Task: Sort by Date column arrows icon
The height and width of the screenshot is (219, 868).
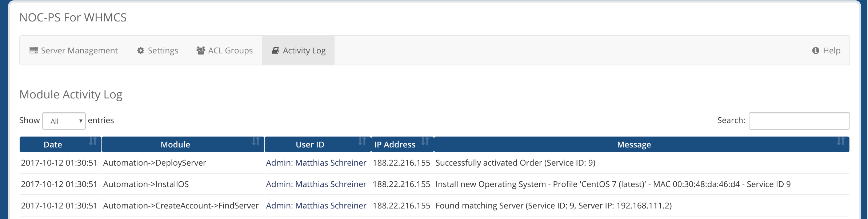Action: [x=93, y=141]
